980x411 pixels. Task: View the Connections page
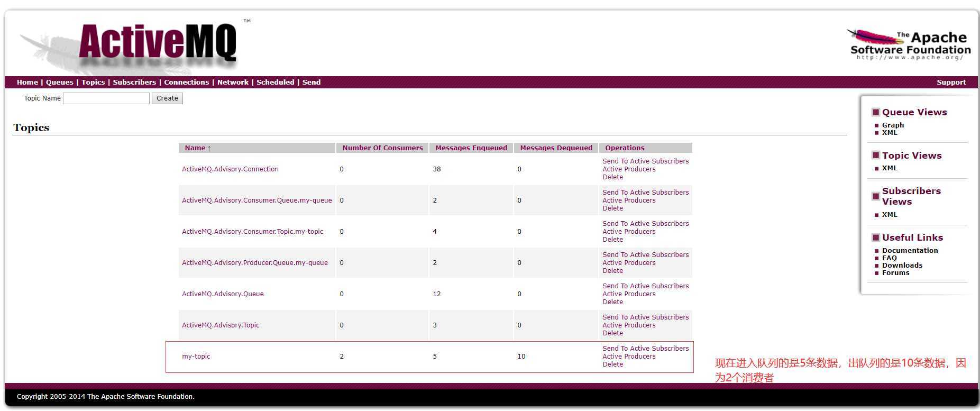coord(187,82)
